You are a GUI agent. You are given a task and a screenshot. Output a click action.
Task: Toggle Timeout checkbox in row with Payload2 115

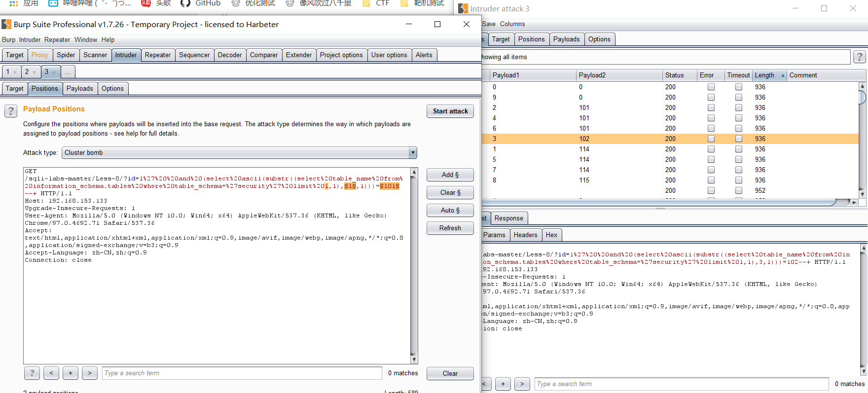(738, 180)
